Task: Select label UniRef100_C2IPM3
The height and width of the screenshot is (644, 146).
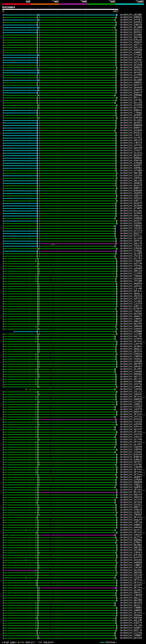Action: (131, 273)
